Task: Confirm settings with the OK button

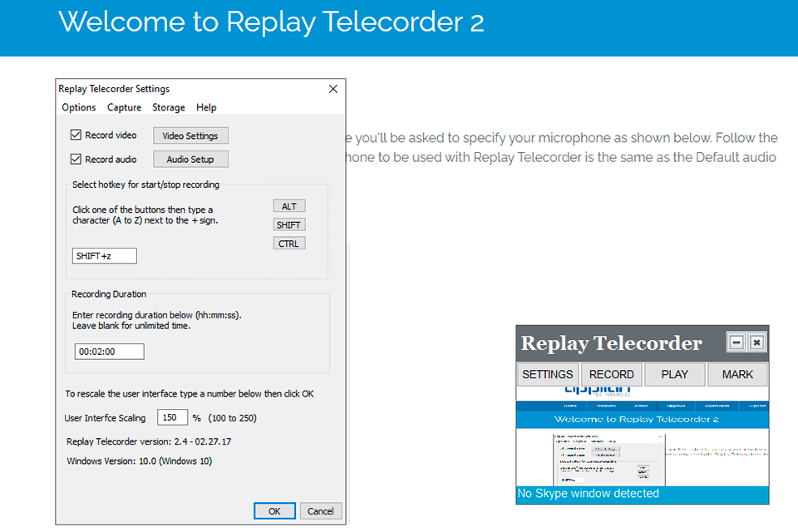Action: pyautogui.click(x=274, y=510)
